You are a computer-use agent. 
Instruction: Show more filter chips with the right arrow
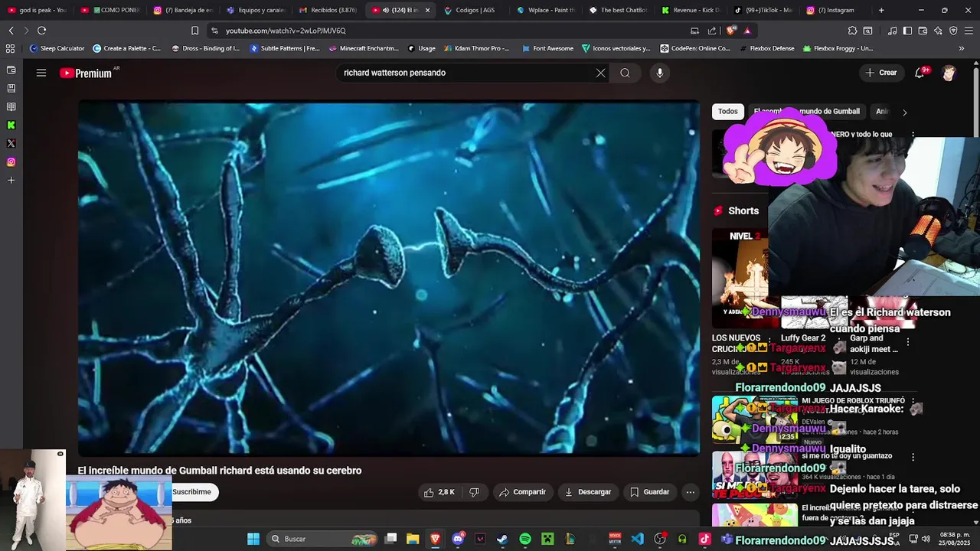pyautogui.click(x=904, y=112)
